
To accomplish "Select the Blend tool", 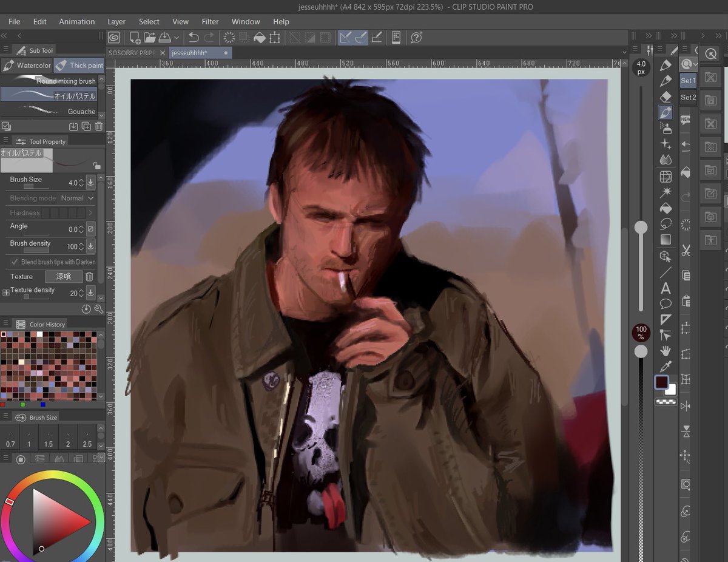I will pos(666,160).
